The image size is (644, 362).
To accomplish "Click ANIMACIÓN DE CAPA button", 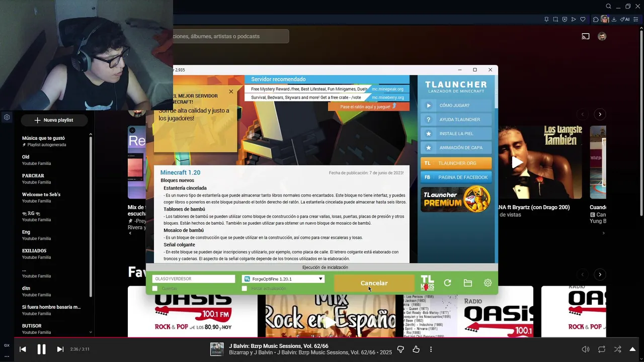I will (x=456, y=148).
